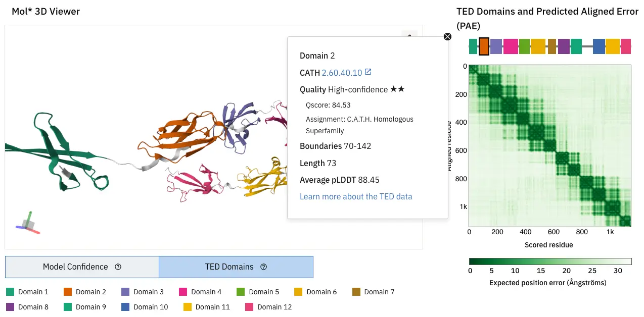Click the Expected position error color scale
This screenshot has height=317, width=644.
pos(550,261)
